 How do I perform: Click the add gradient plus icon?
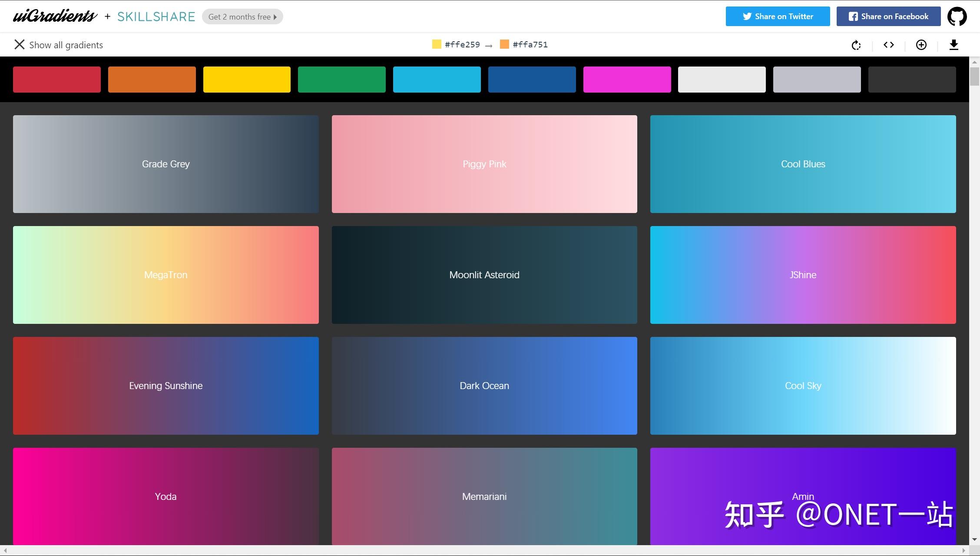point(921,45)
